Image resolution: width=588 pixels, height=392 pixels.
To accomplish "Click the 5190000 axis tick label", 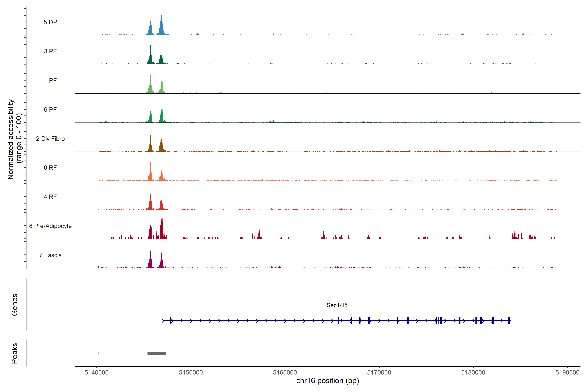I will click(x=567, y=372).
